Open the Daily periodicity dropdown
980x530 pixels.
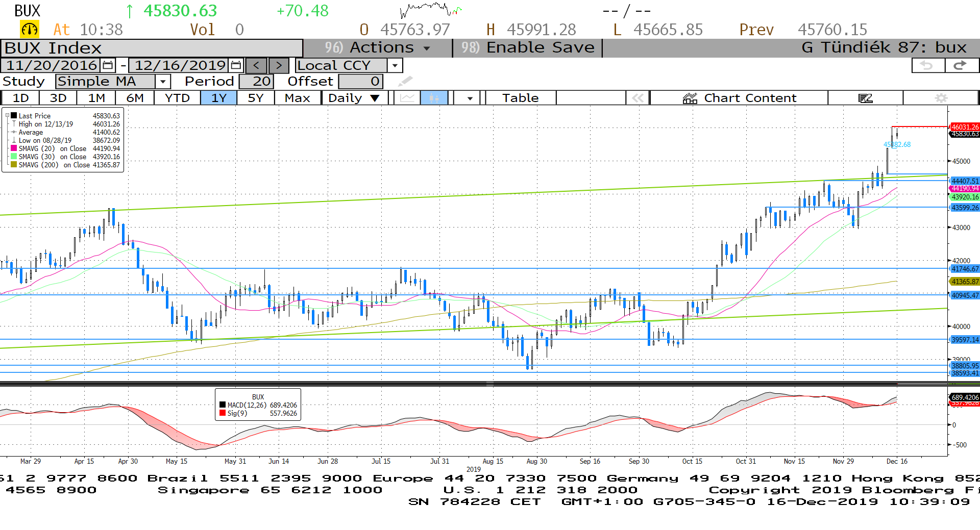pos(355,98)
